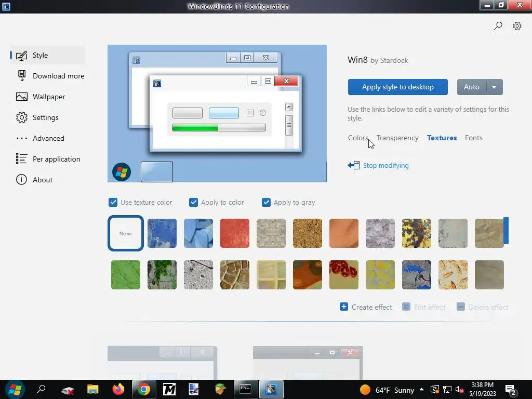This screenshot has height=399, width=532.
Task: Click Apply style to desktop button
Action: pos(397,87)
